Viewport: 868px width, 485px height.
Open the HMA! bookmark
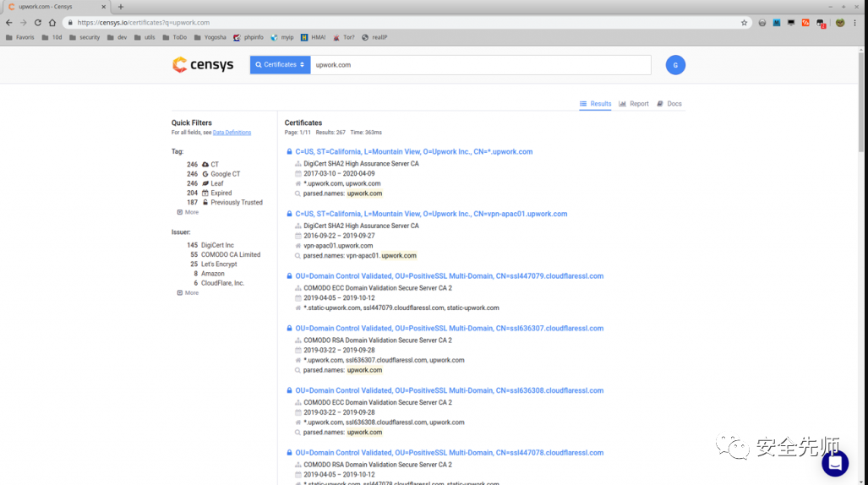pos(314,37)
